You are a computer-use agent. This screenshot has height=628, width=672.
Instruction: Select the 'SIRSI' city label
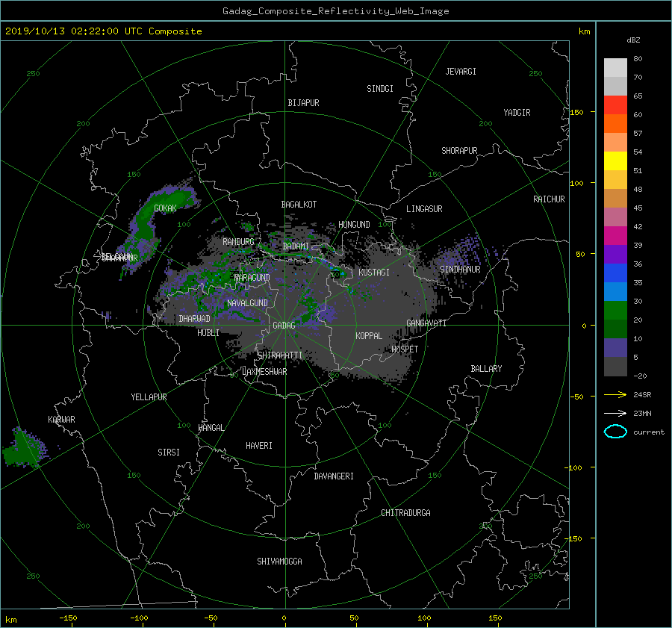coord(169,453)
